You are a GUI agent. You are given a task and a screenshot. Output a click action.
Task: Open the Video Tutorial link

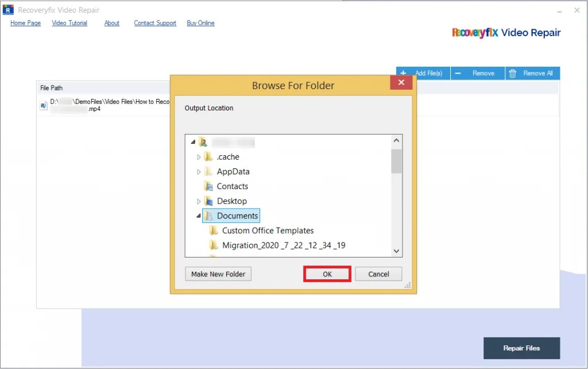click(69, 23)
